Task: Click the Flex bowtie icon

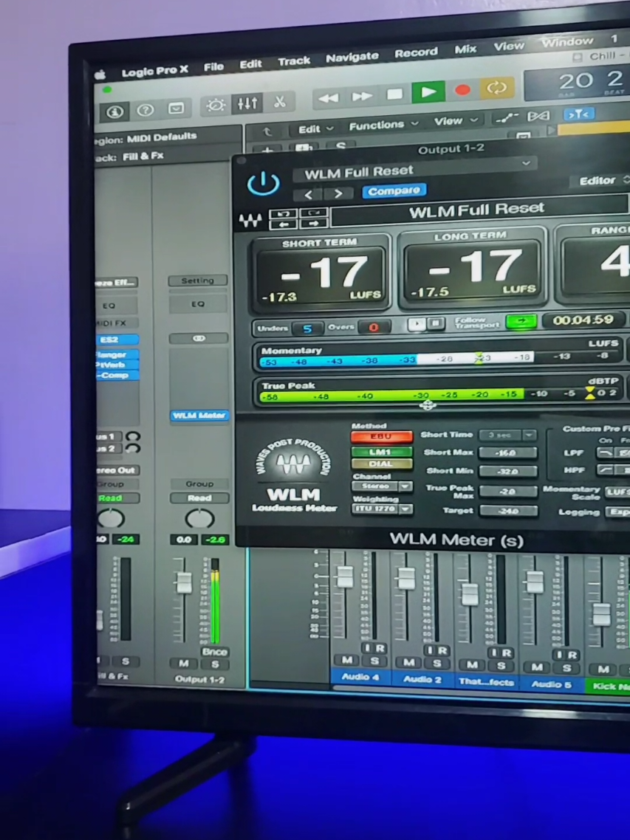Action: pos(538,116)
